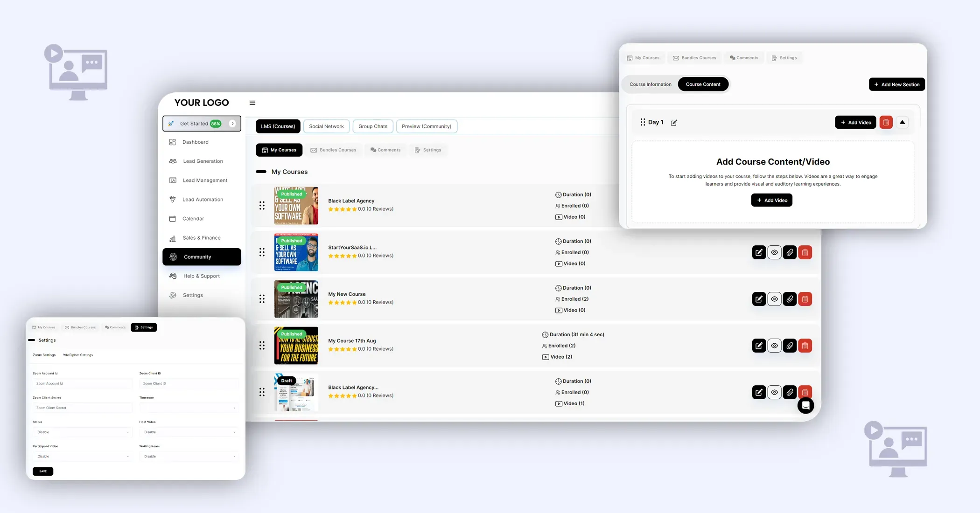This screenshot has height=513, width=980.
Task: Click attachment paperclip icon for StartYourSaaS.io course
Action: (x=790, y=252)
